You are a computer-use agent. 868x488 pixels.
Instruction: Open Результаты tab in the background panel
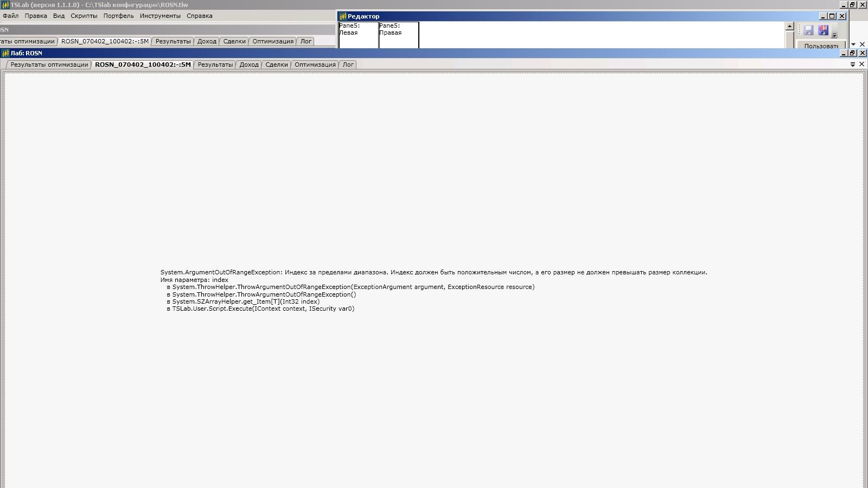coord(173,41)
